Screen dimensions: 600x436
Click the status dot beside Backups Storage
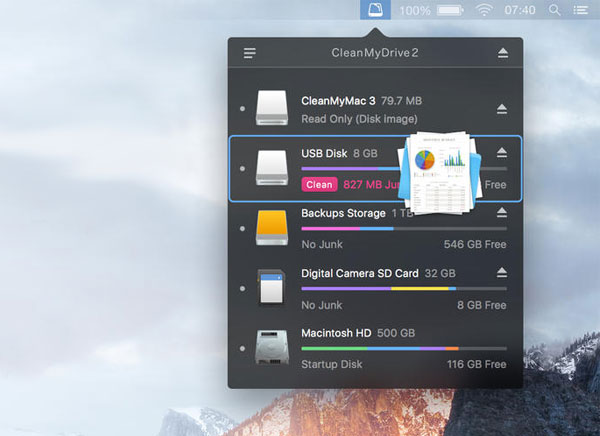(242, 229)
